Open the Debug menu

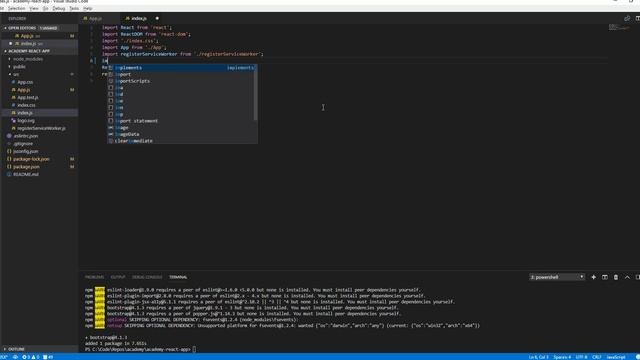tap(59, 8)
